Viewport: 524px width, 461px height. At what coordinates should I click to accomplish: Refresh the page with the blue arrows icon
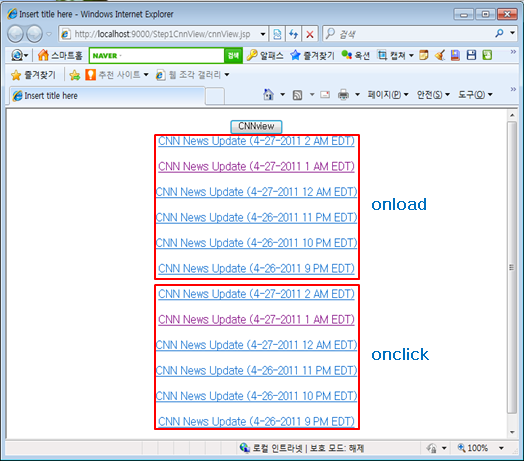[x=293, y=34]
